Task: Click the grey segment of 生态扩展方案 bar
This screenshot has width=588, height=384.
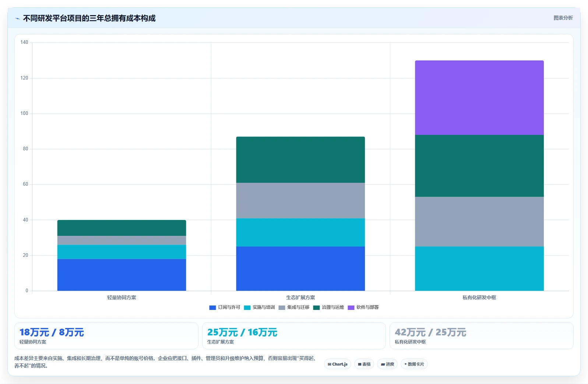Action: [300, 200]
